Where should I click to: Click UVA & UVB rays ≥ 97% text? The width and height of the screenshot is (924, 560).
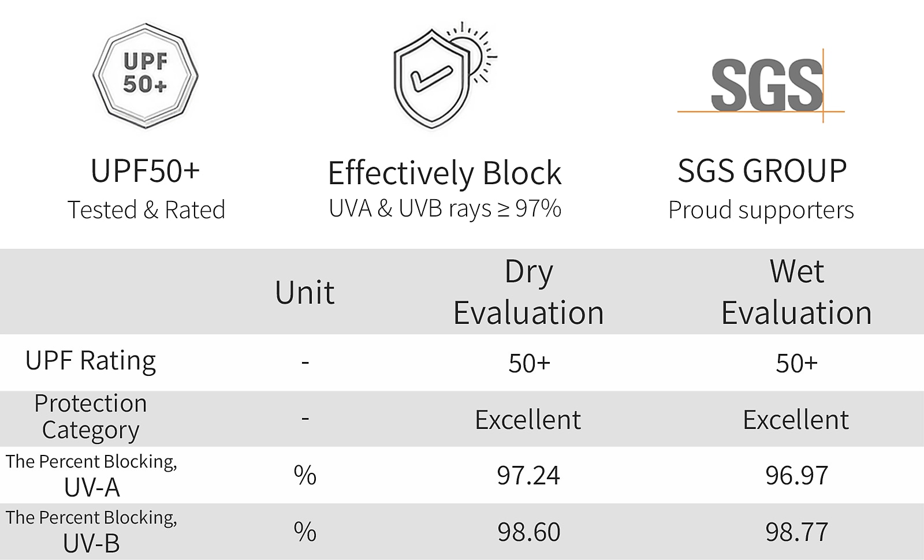(445, 208)
